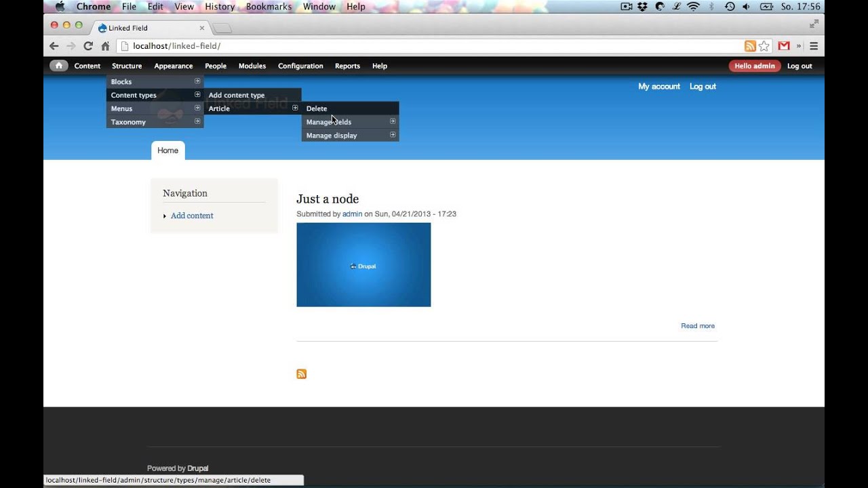Image resolution: width=868 pixels, height=488 pixels.
Task: Select Menus in the Structure submenu
Action: coord(155,108)
